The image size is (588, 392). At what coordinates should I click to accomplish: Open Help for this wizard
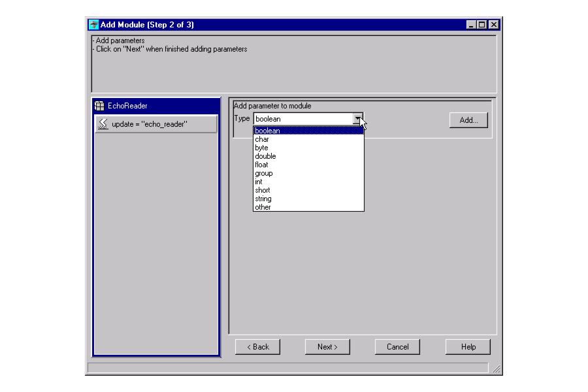click(x=468, y=347)
